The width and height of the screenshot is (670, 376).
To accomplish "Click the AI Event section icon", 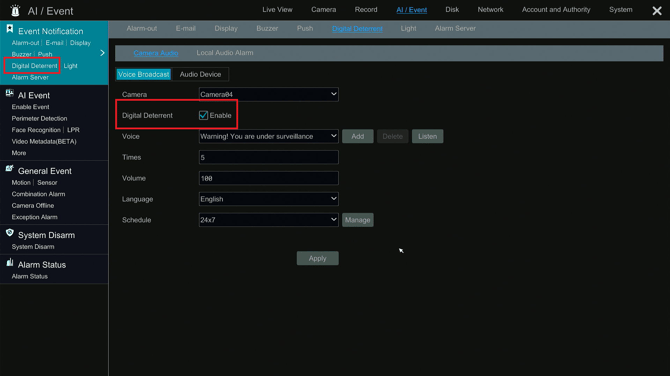I will (x=9, y=93).
